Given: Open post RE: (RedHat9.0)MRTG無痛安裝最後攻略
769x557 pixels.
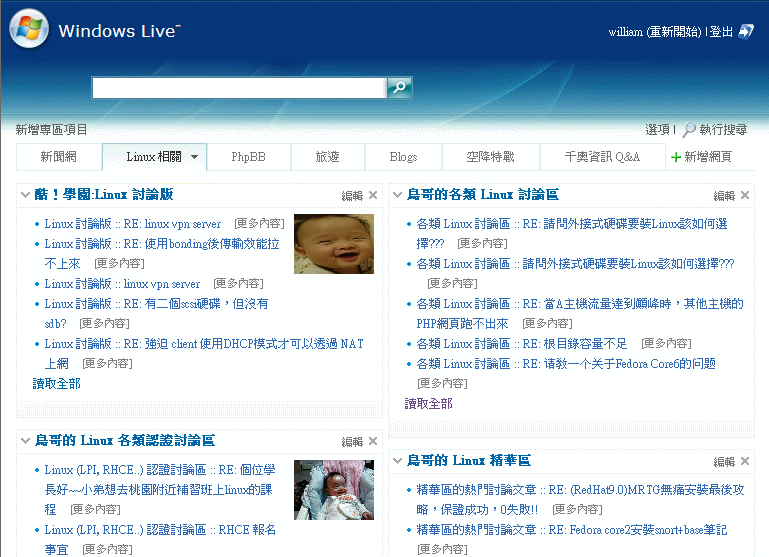Looking at the screenshot, I should (x=580, y=499).
